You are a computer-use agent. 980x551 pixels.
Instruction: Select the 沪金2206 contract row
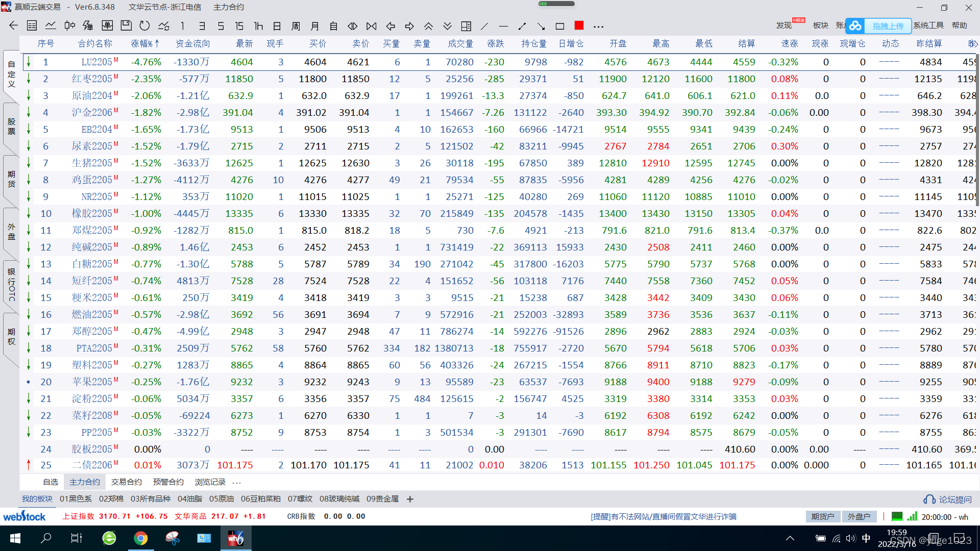(499, 113)
